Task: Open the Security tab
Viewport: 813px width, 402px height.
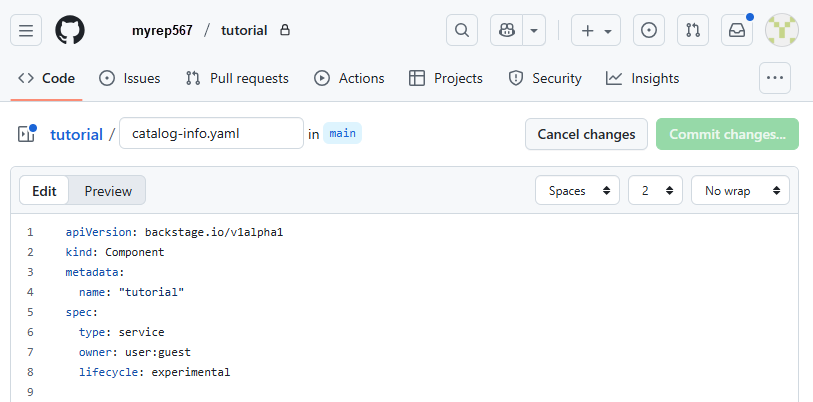Action: click(x=545, y=78)
